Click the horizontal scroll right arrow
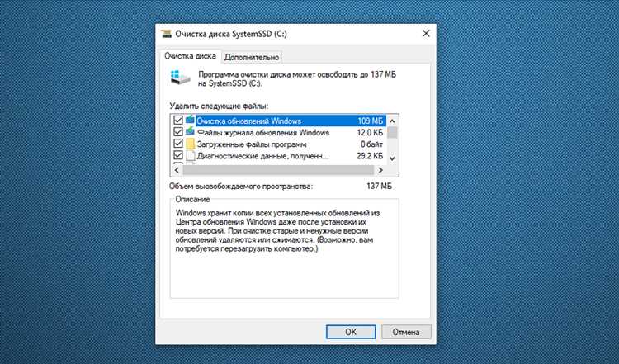619x364 pixels. pos(380,170)
